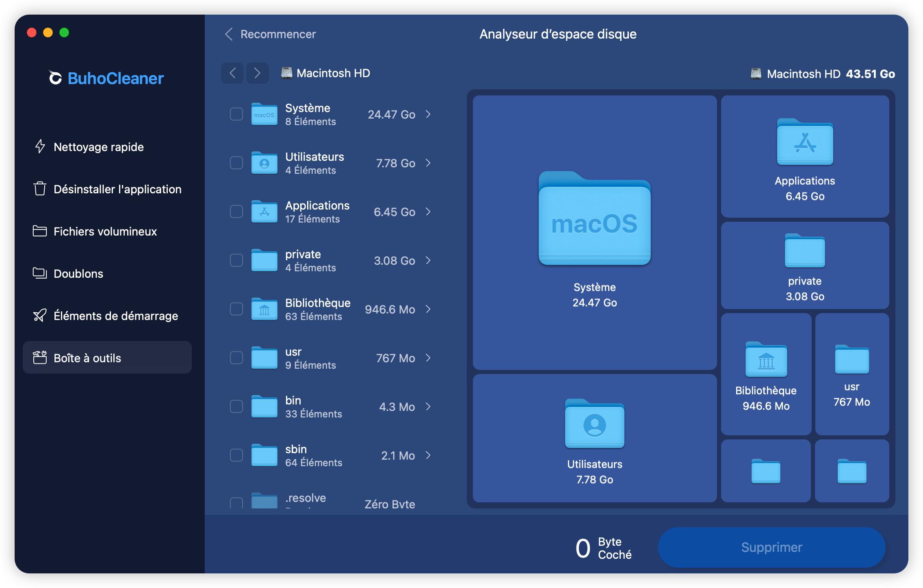Image resolution: width=923 pixels, height=588 pixels.
Task: Open Éléments de démarrage section
Action: pos(107,316)
